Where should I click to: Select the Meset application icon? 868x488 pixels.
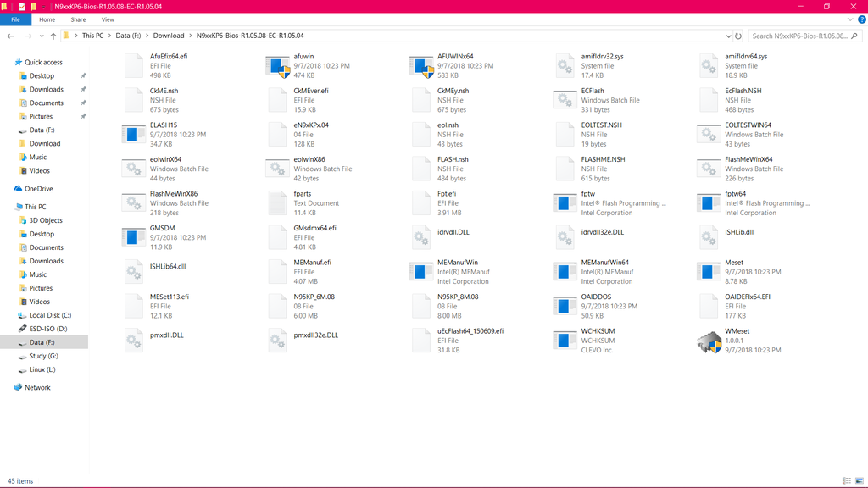pos(709,272)
